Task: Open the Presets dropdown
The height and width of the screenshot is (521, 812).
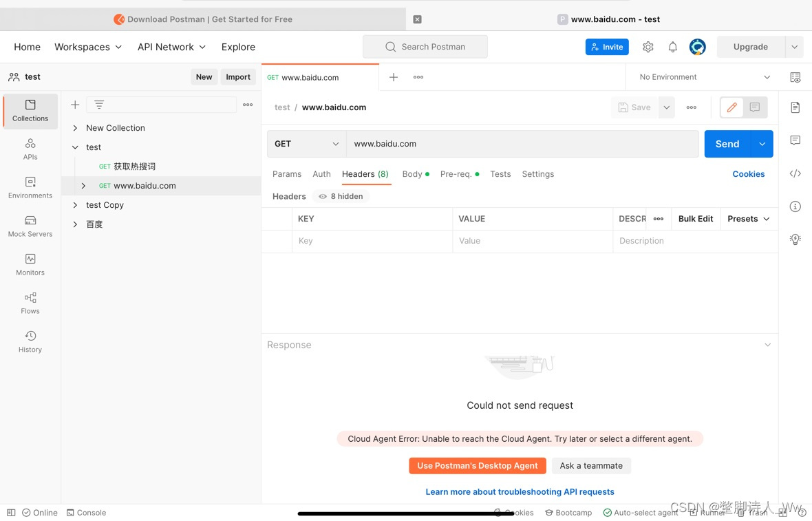Action: pos(749,219)
